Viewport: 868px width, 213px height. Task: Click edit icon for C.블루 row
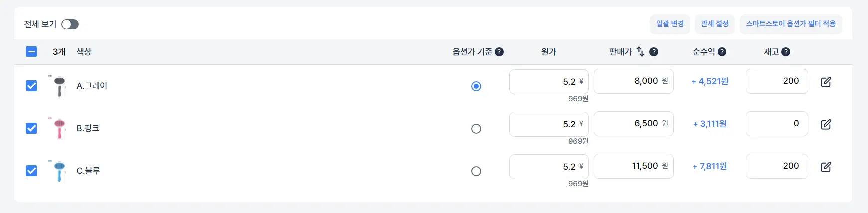pos(826,167)
